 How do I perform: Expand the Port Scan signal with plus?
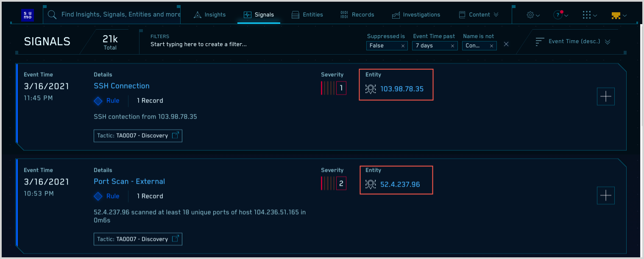[x=605, y=196]
